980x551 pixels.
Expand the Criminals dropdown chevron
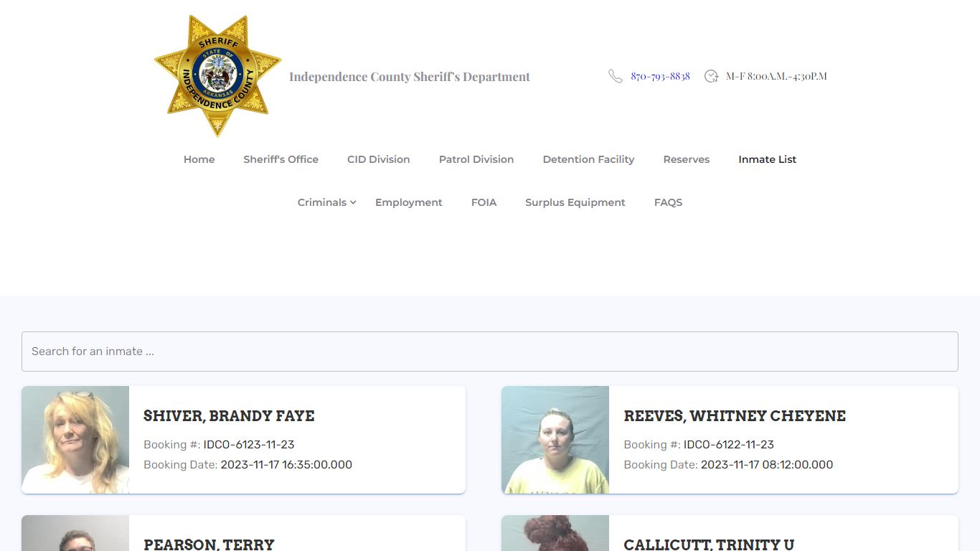point(353,203)
